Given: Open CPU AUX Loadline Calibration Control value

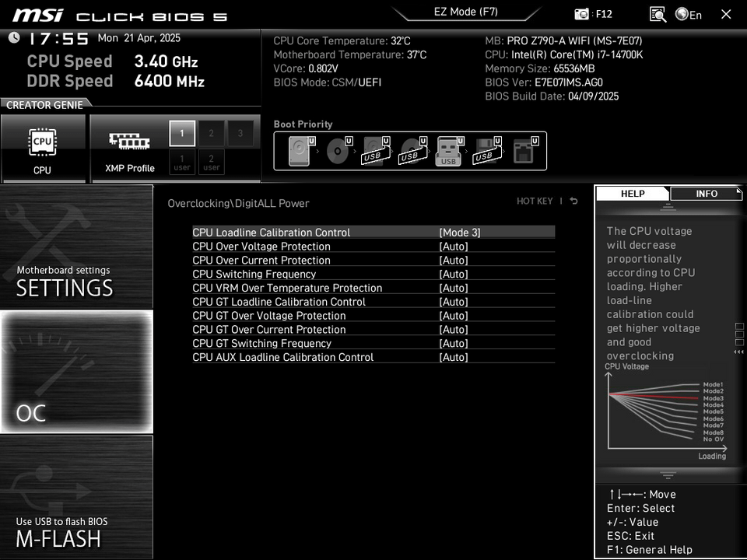Looking at the screenshot, I should tap(454, 357).
